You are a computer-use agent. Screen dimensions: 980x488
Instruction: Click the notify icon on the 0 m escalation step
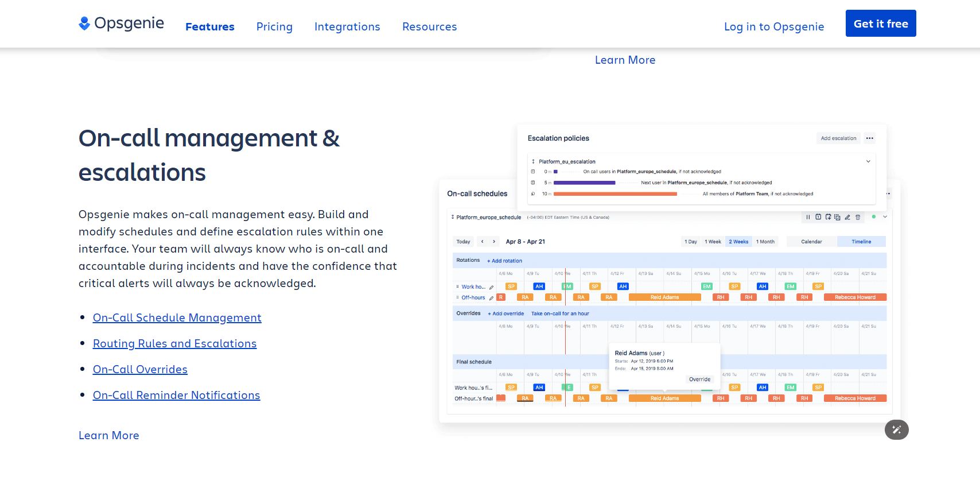pyautogui.click(x=533, y=172)
